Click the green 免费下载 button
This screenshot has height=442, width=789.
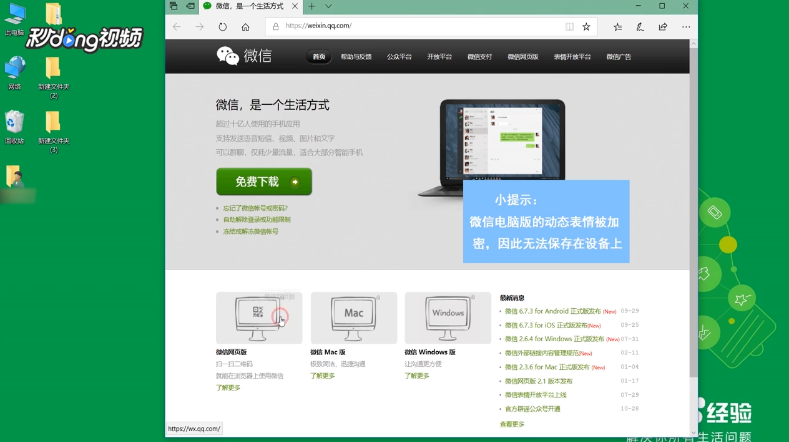(264, 182)
